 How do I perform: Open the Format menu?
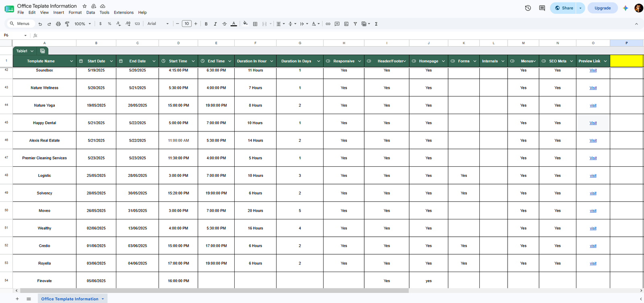click(75, 12)
